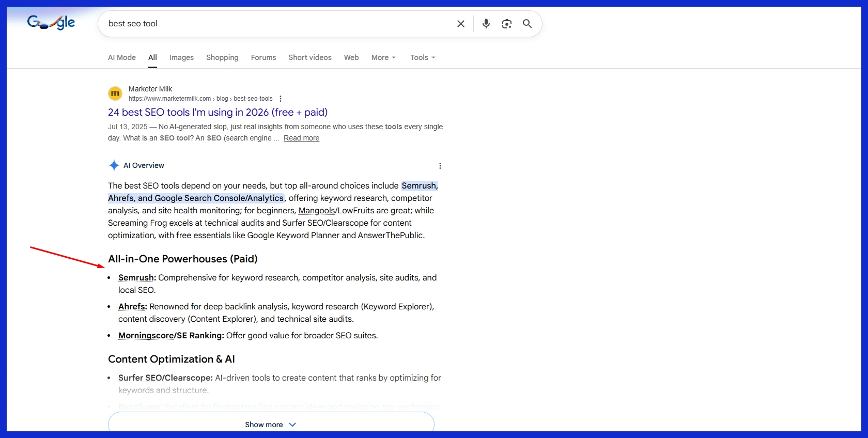Click 'Ahrefs, and Google Search Console/Analytics' highlighted text
Viewport: 868px width, 438px height.
click(x=196, y=198)
